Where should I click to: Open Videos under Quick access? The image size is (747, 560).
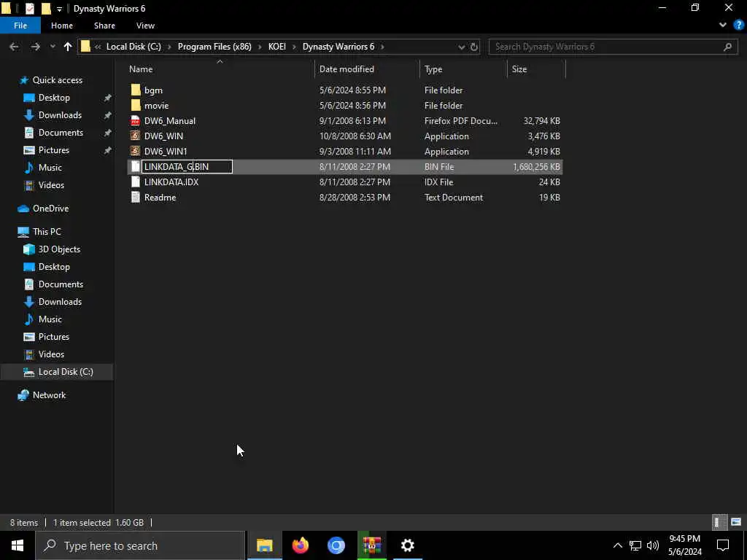51,185
